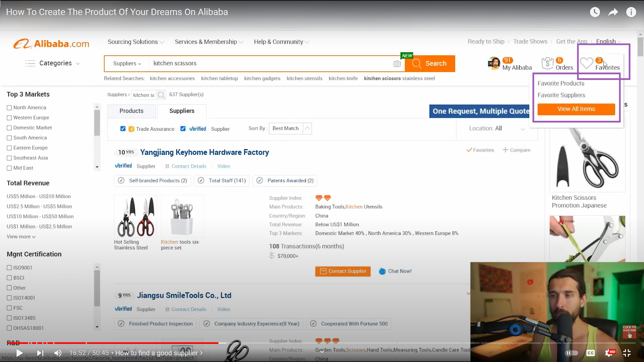Expand the video chapter title chevron
The image size is (644, 362).
click(201, 353)
